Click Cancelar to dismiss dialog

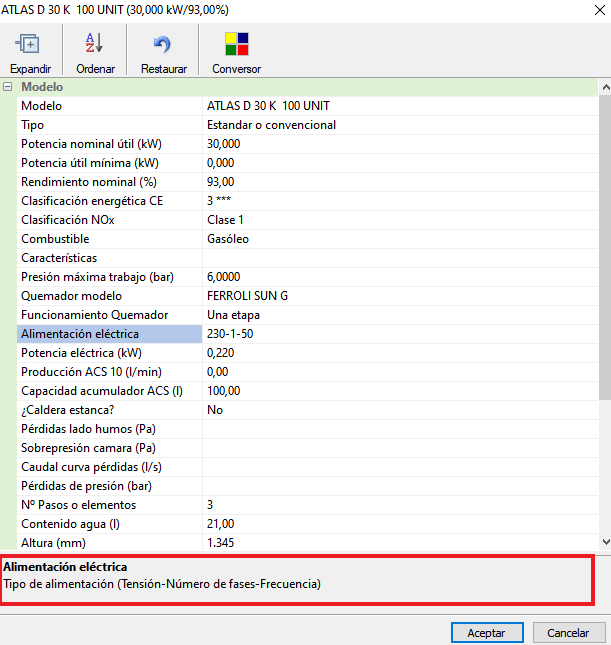click(x=569, y=632)
